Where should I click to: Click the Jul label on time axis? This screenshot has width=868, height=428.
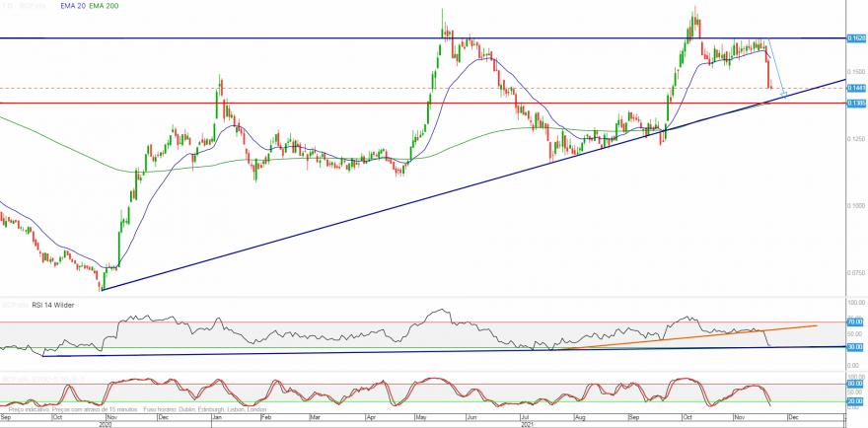524,417
